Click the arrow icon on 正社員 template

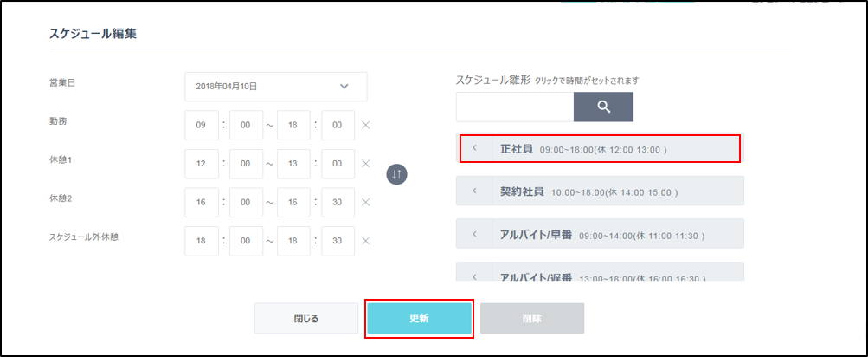tap(474, 148)
